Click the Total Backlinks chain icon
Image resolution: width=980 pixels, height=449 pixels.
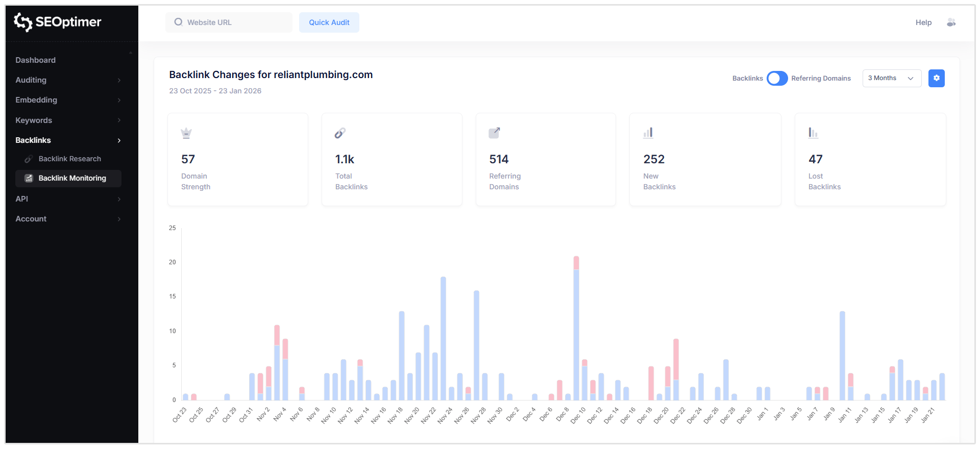(340, 133)
